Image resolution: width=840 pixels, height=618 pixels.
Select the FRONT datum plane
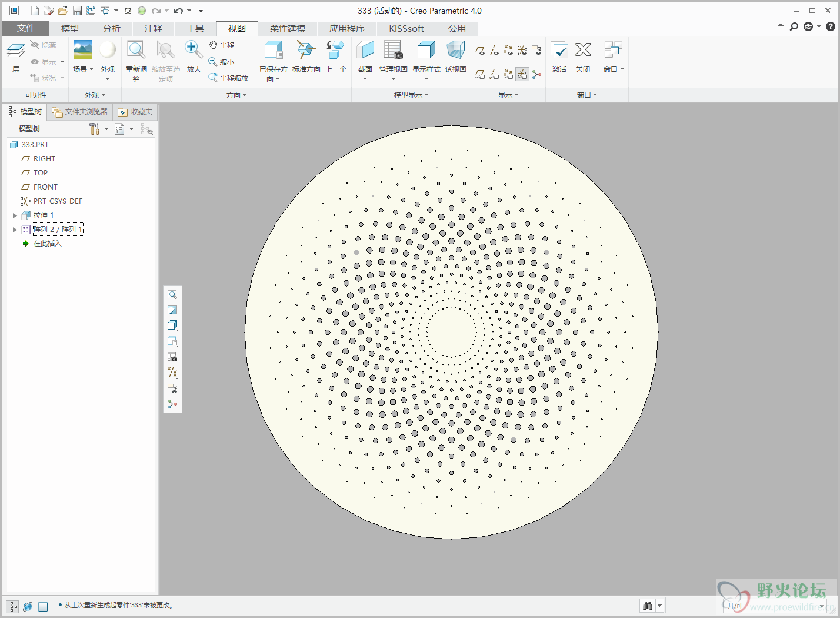coord(39,187)
